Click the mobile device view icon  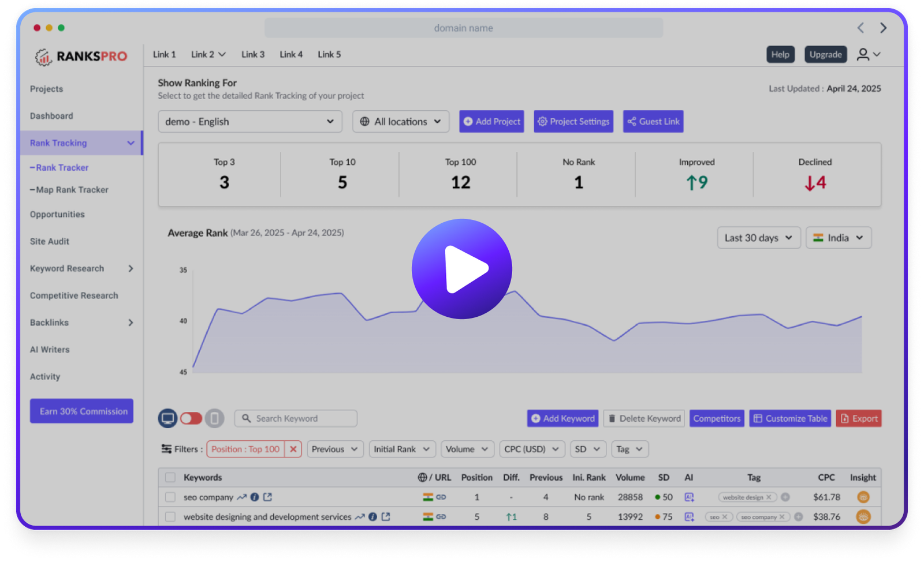214,418
